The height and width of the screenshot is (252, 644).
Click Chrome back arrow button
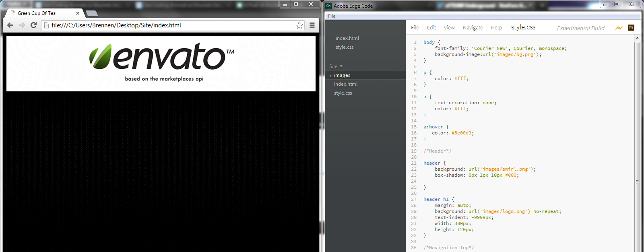pos(10,25)
